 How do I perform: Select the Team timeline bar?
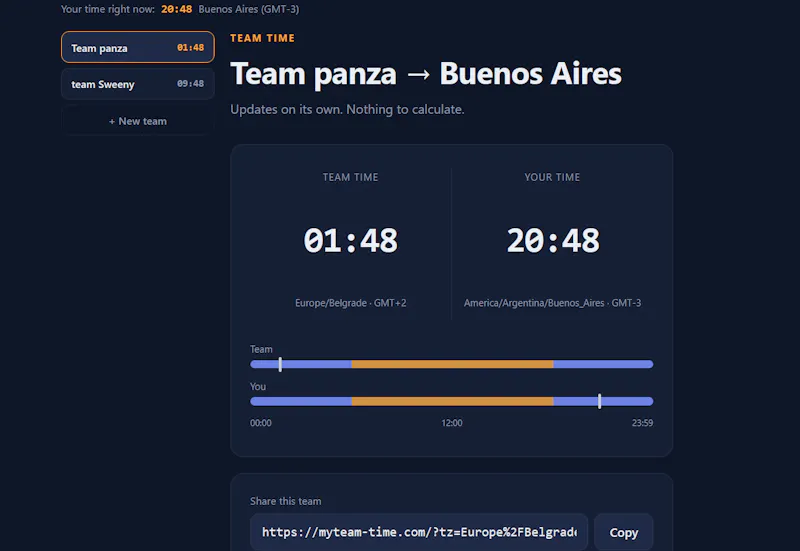tap(452, 364)
